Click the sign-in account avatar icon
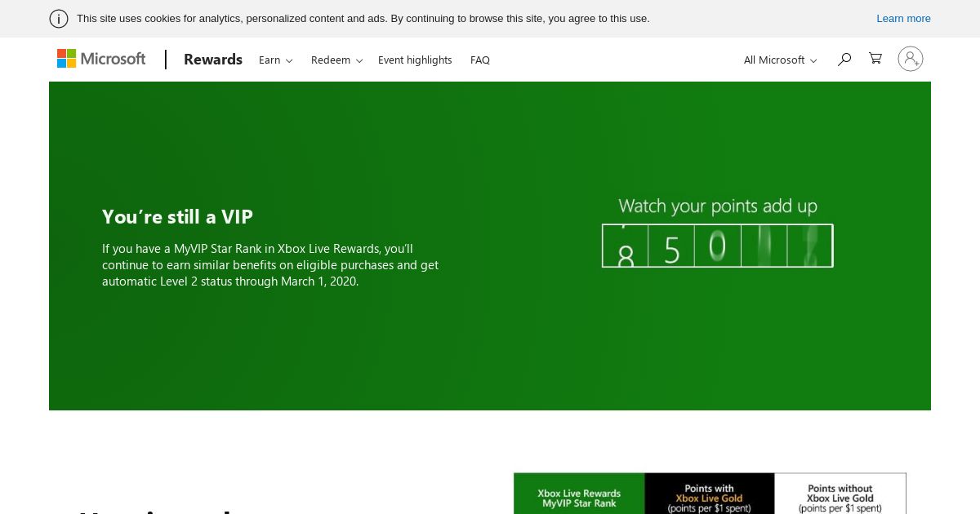 point(911,59)
